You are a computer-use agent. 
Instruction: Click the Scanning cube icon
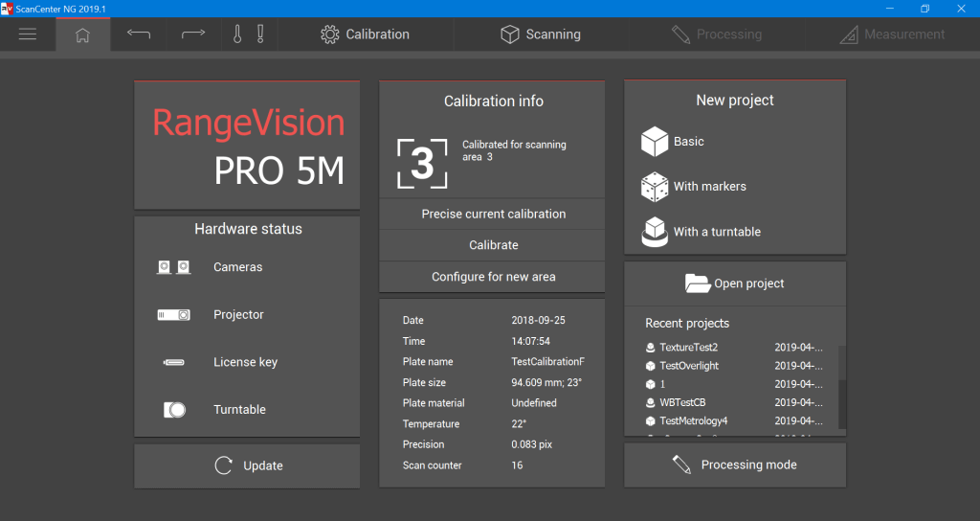tap(510, 34)
